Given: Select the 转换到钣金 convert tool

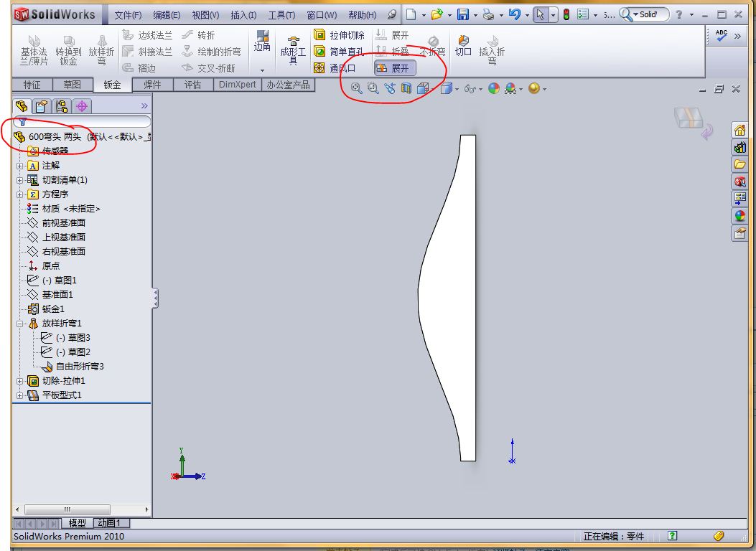Looking at the screenshot, I should click(68, 50).
